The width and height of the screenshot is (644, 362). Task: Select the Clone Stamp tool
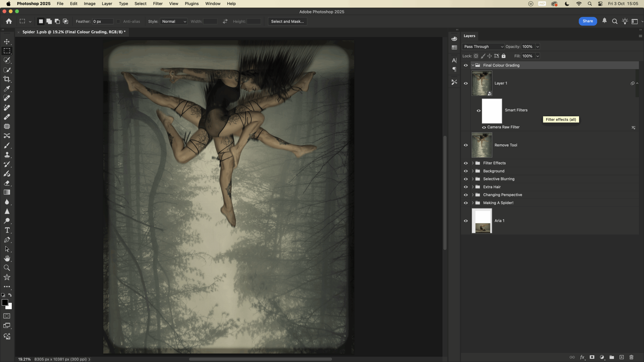point(7,155)
